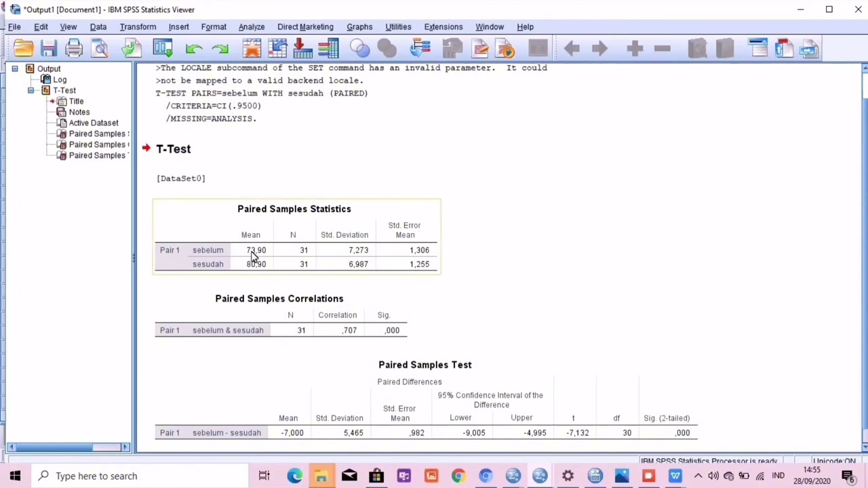The width and height of the screenshot is (868, 488).
Task: Click the Go to Variable red arrow icon
Action: pos(302,48)
